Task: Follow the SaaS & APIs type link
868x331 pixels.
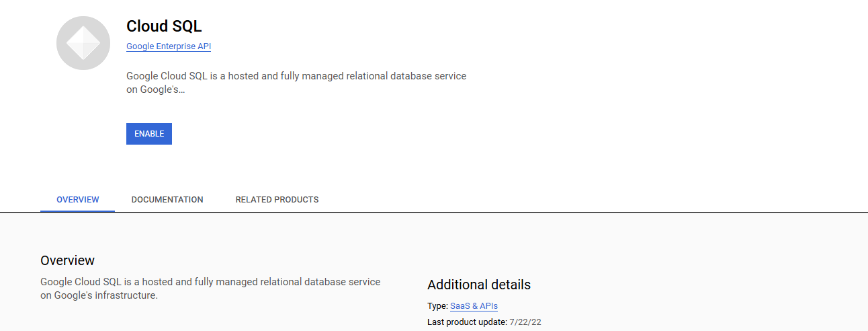Action: (474, 306)
